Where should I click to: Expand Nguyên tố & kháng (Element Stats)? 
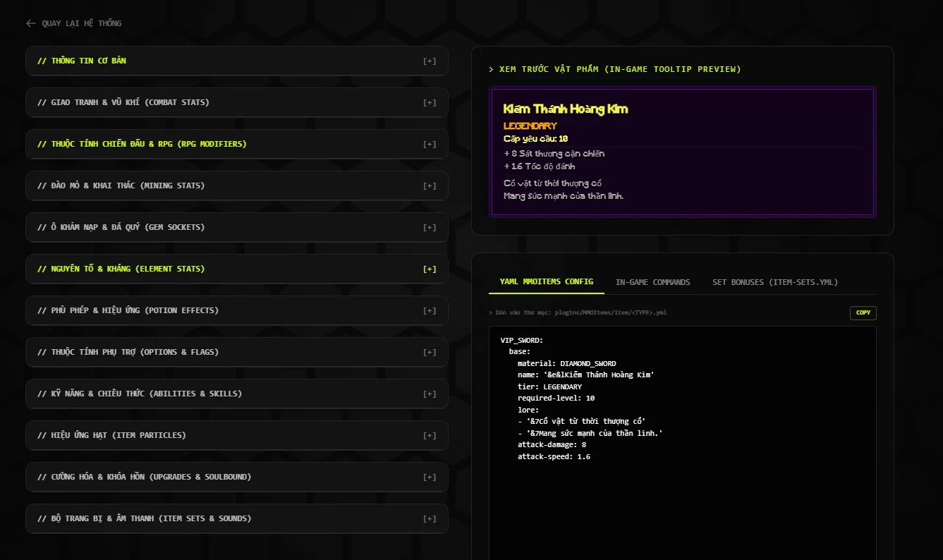tap(237, 269)
